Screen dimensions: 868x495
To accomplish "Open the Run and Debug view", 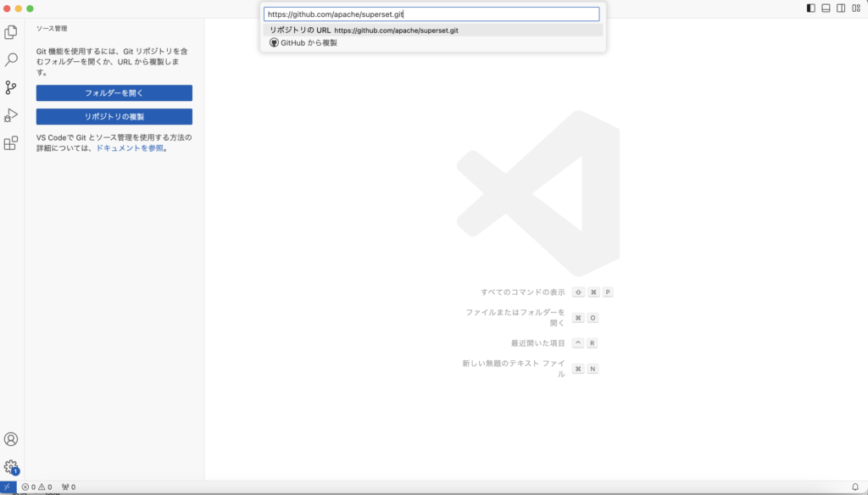I will 11,115.
